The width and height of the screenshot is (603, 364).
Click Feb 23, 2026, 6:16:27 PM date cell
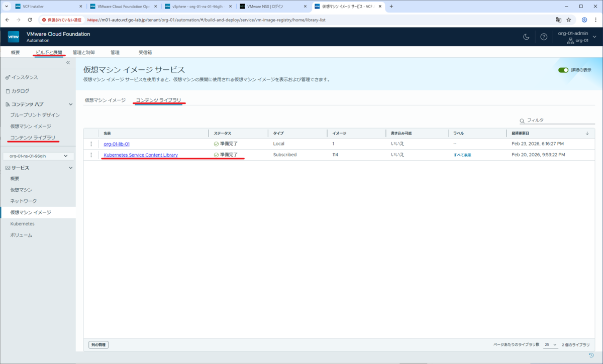click(538, 144)
